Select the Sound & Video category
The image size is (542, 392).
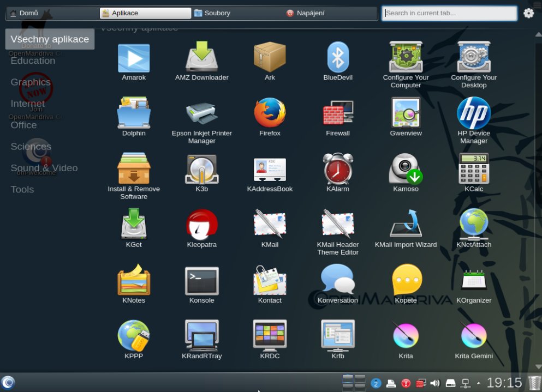[44, 168]
